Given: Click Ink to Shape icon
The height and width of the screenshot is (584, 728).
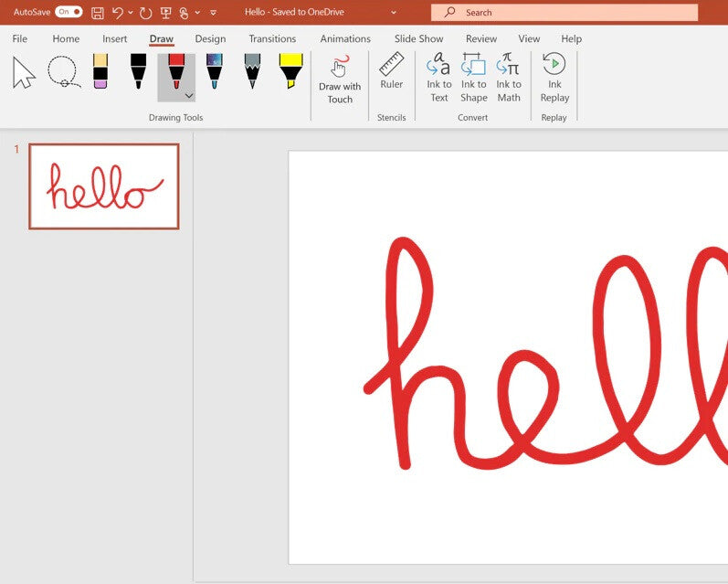Looking at the screenshot, I should point(473,78).
